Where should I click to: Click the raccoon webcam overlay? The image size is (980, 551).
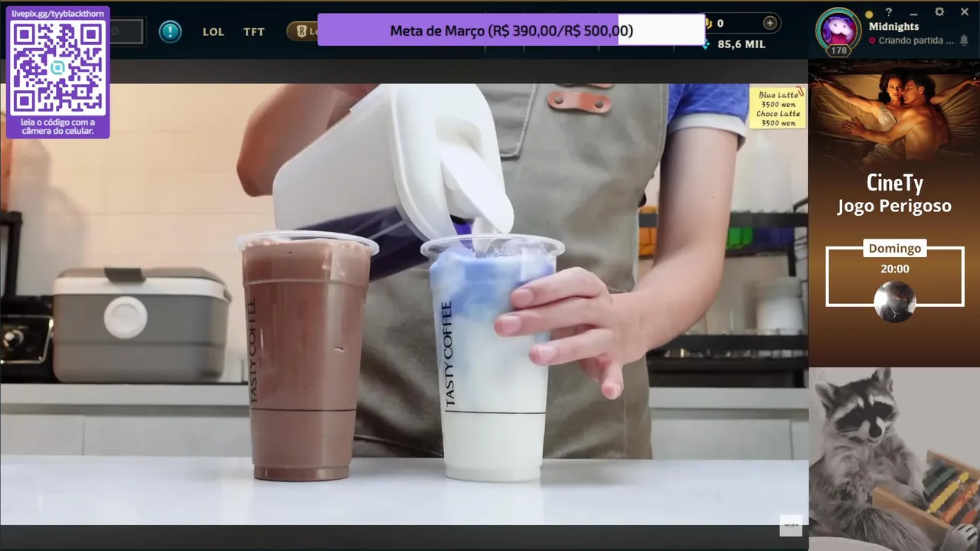[x=894, y=459]
